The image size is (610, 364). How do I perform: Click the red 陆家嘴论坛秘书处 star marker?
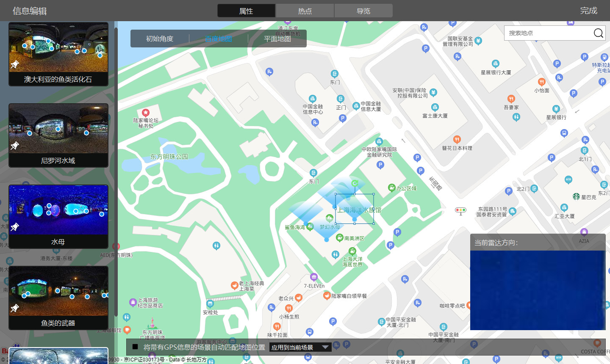pos(146,113)
